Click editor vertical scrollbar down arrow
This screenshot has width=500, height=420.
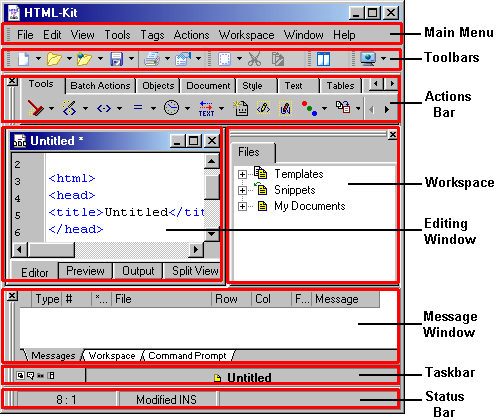pos(212,234)
